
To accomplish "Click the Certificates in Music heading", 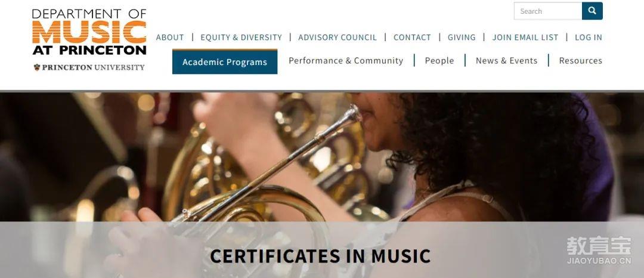I will click(x=320, y=256).
